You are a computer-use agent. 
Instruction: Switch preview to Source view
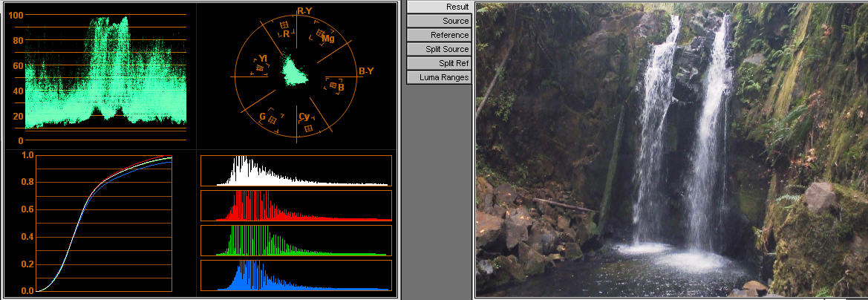pos(439,21)
